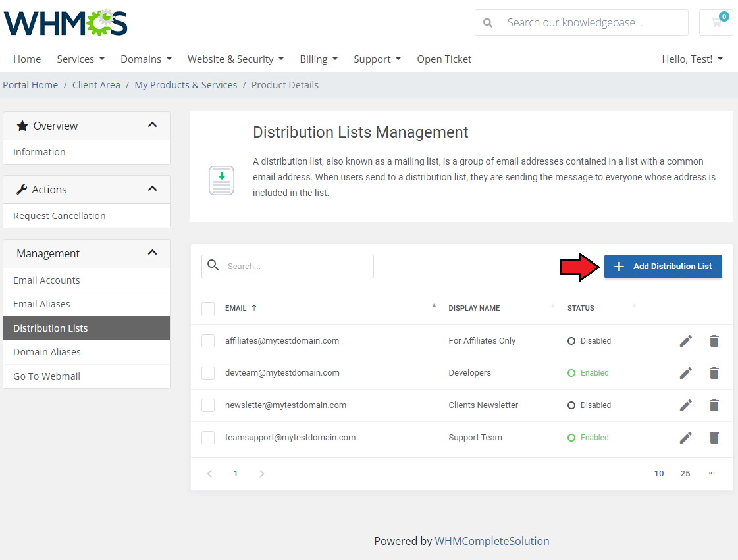Click Open Ticket in navigation bar
This screenshot has height=560, width=738.
[444, 59]
